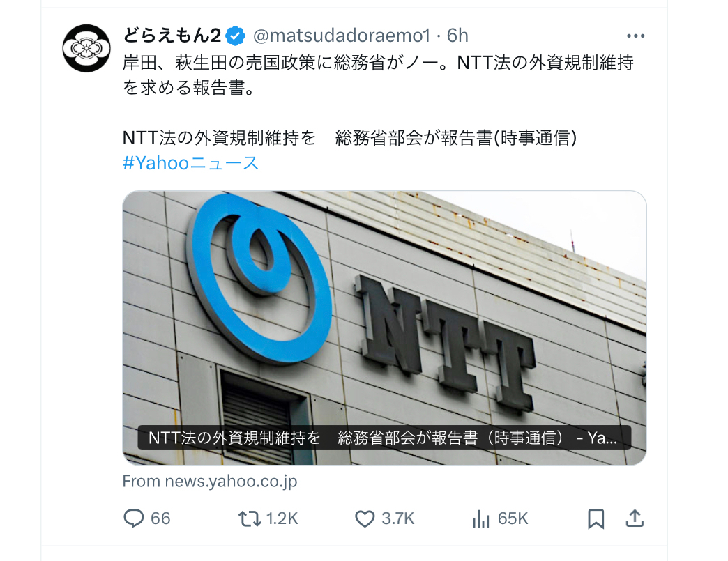Image resolution: width=728 pixels, height=561 pixels.
Task: Click the @matsudadoraemo1 handle
Action: point(342,36)
